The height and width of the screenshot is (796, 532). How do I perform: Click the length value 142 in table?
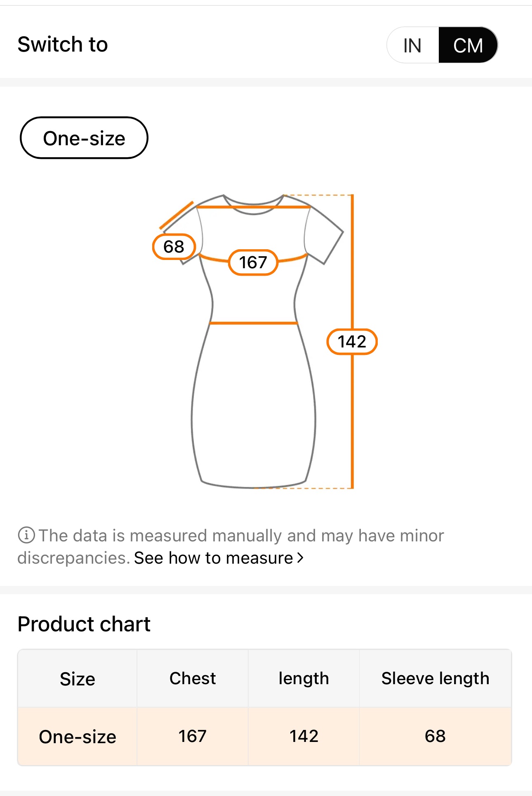point(304,737)
